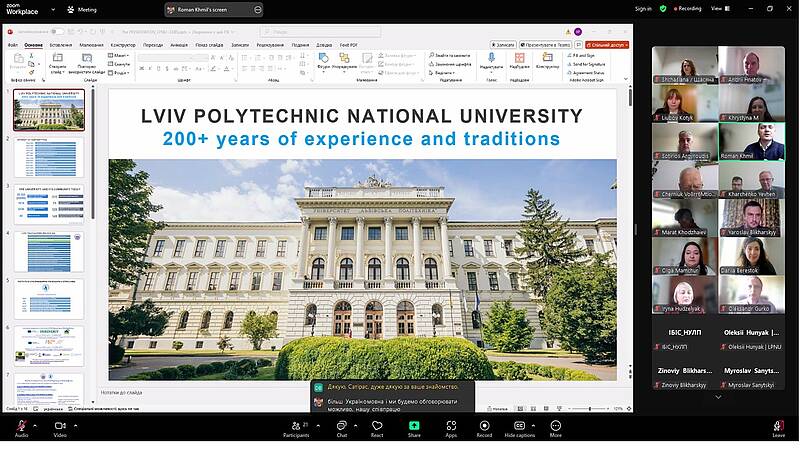Click the Надбудови add-ins icon
Screen dimensions: 800x450
(519, 58)
